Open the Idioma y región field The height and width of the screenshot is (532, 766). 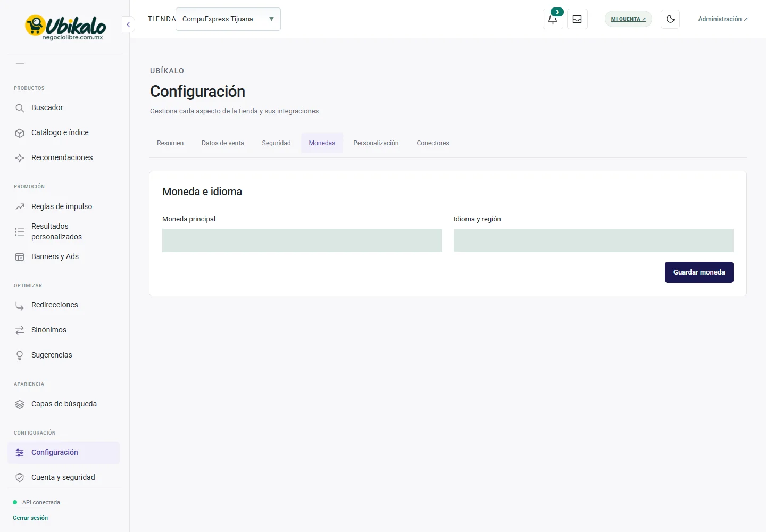594,240
